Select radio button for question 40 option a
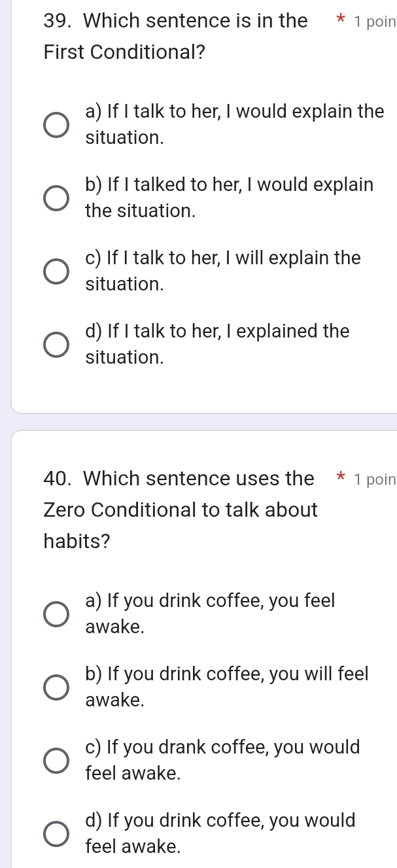Image resolution: width=397 pixels, height=868 pixels. pyautogui.click(x=55, y=614)
